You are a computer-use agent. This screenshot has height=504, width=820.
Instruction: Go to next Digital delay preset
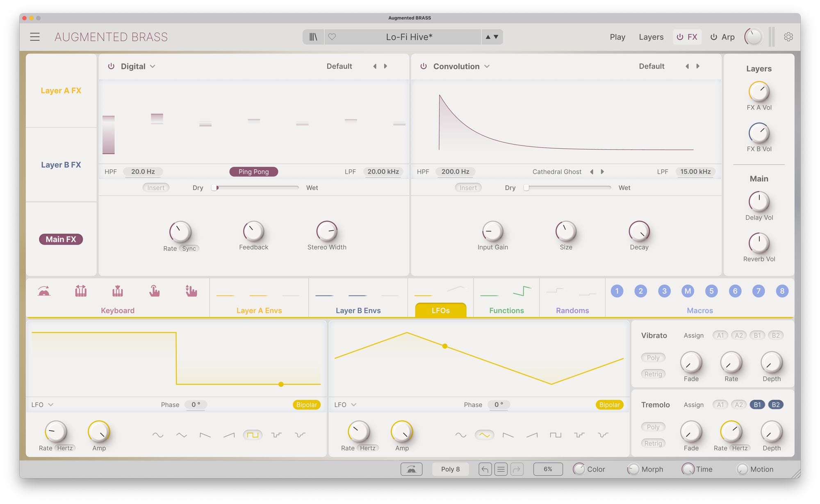coord(385,66)
